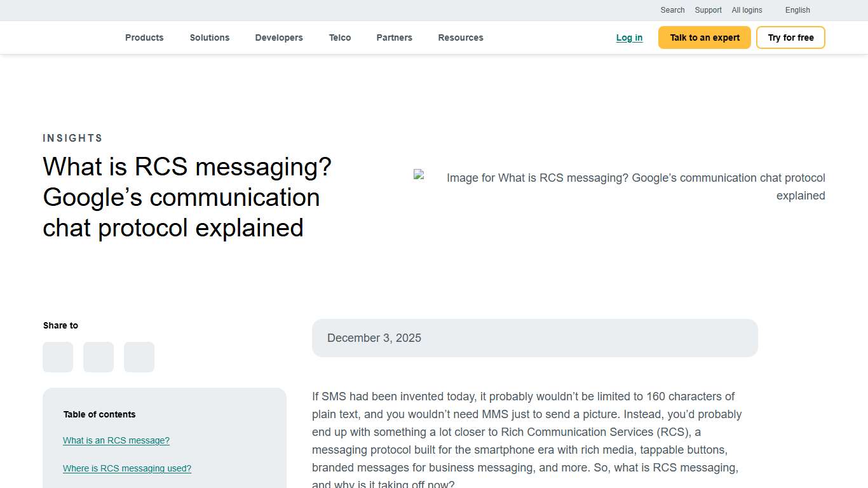Image resolution: width=868 pixels, height=488 pixels.
Task: Open the Telco menu
Action: 340,37
